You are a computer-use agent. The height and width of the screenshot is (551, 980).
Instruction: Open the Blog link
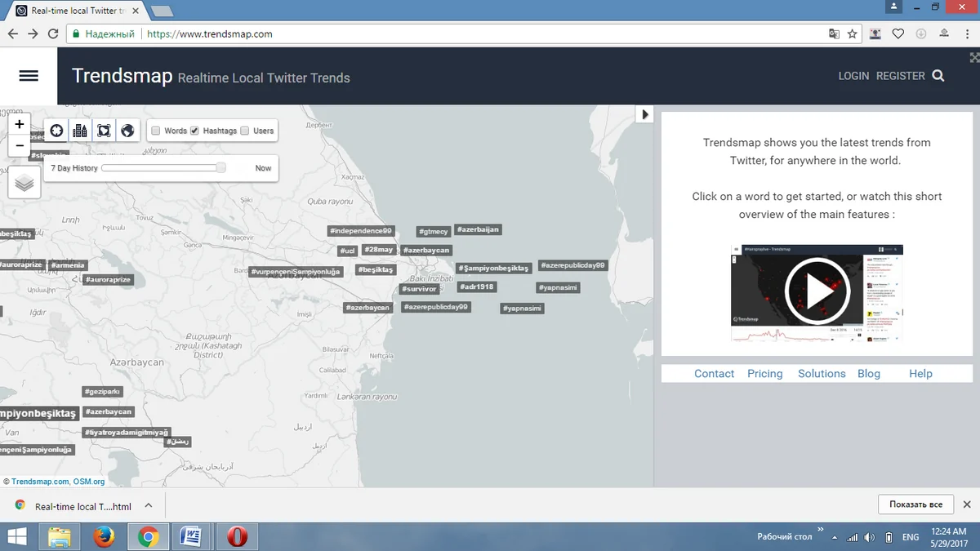869,374
